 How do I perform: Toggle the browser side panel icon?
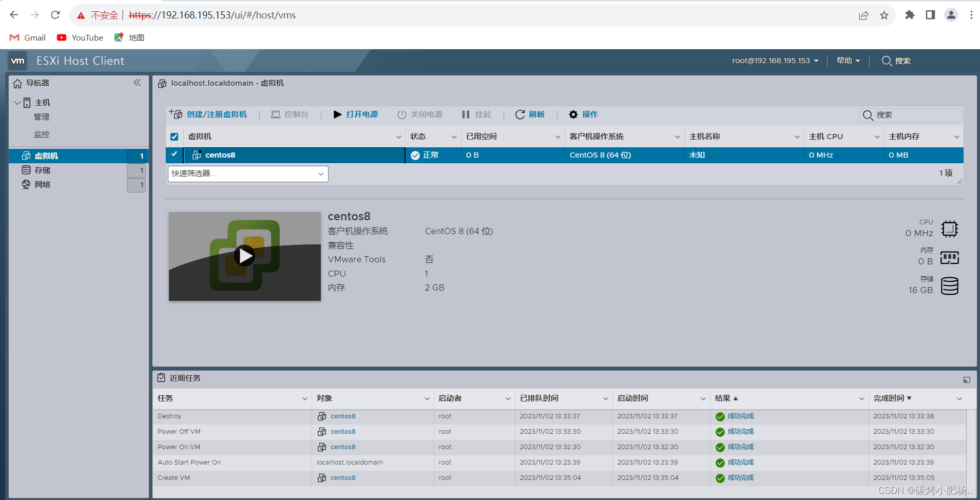coord(930,15)
